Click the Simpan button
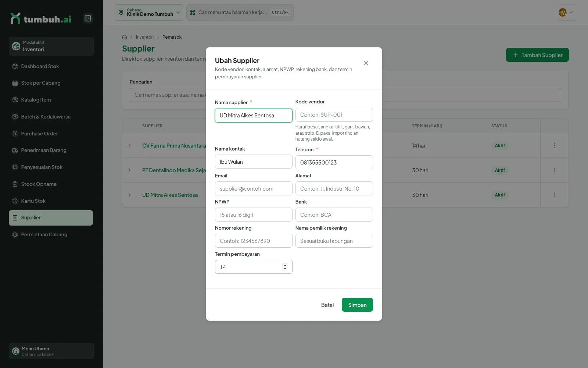 click(357, 305)
